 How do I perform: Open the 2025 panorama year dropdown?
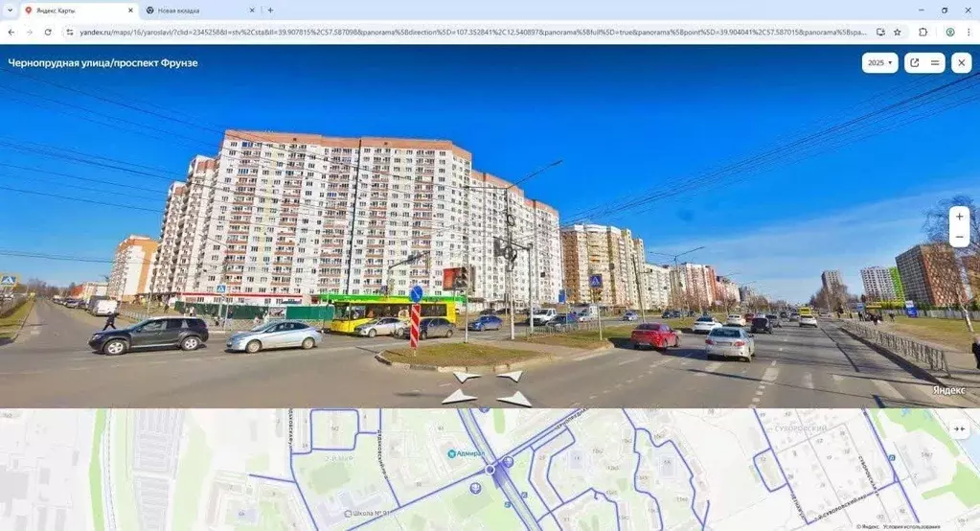[x=879, y=62]
